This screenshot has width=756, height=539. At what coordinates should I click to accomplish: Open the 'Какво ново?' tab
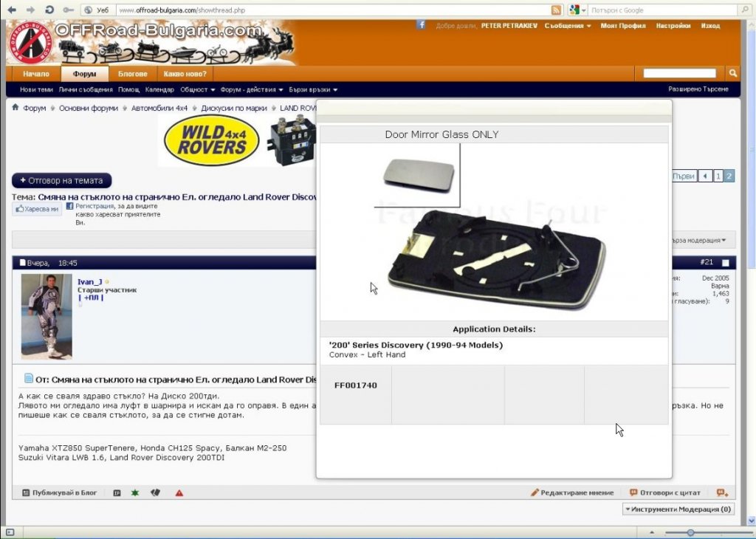tap(185, 74)
